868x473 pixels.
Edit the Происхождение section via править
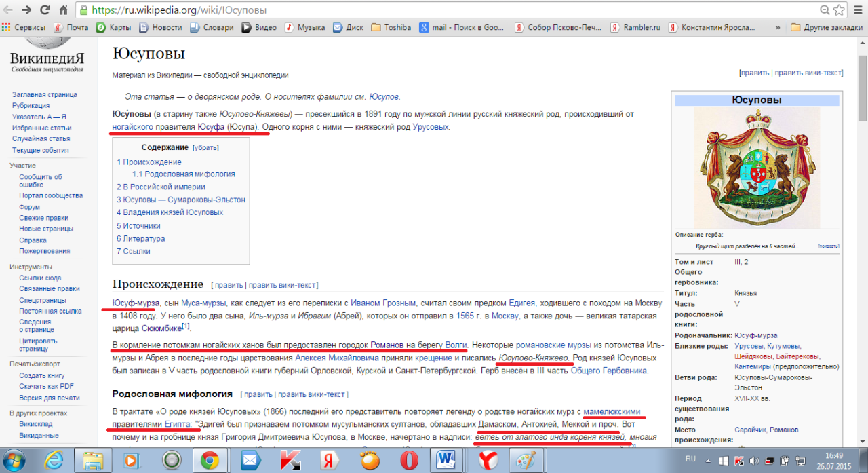pos(229,285)
